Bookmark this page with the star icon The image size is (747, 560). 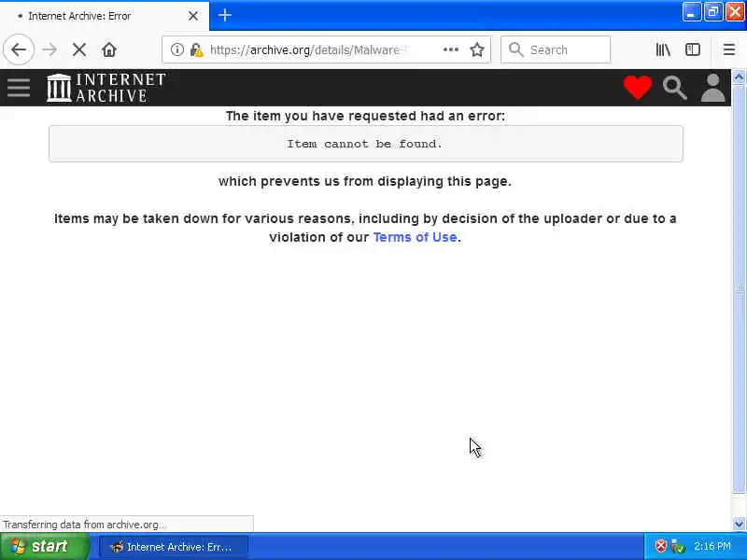pyautogui.click(x=477, y=49)
